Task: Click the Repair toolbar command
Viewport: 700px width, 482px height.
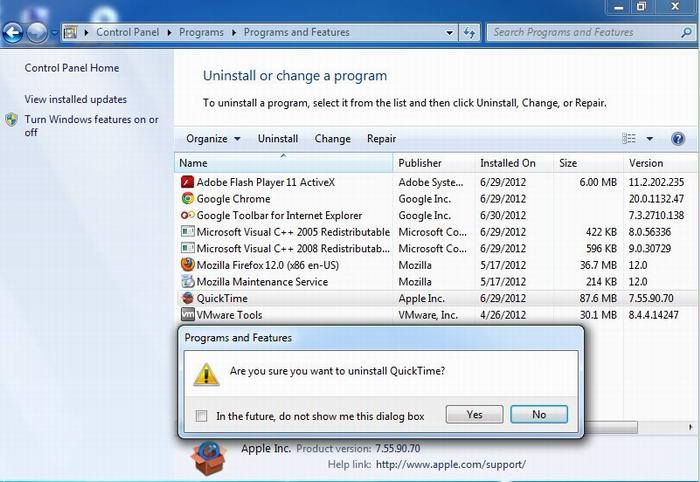Action: (381, 139)
